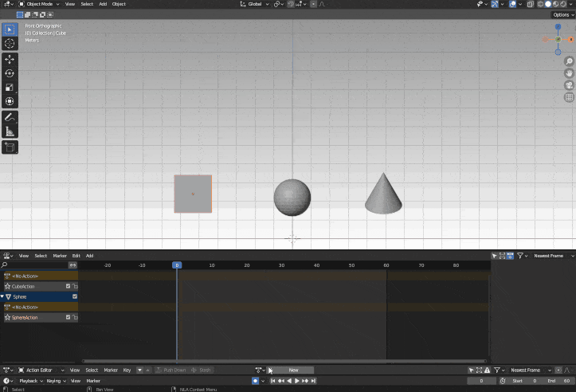Image resolution: width=576 pixels, height=392 pixels.
Task: Select the Cursor tool in the toolbar
Action: pos(10,44)
